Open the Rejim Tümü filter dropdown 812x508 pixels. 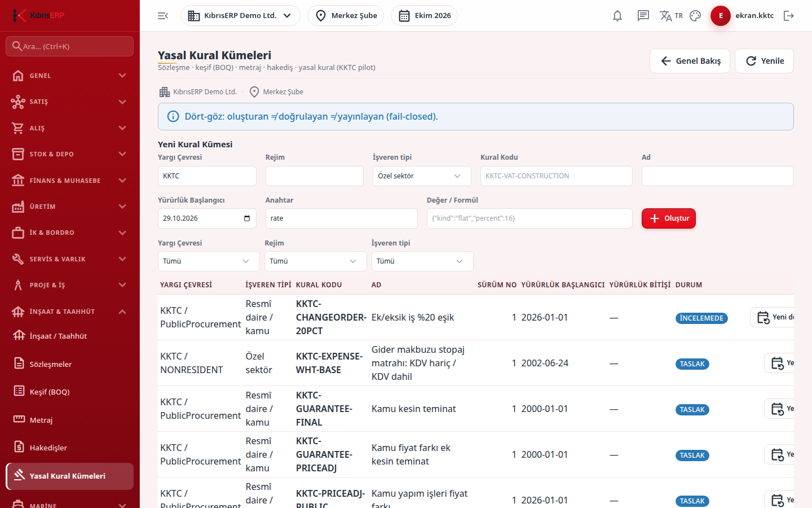click(315, 261)
